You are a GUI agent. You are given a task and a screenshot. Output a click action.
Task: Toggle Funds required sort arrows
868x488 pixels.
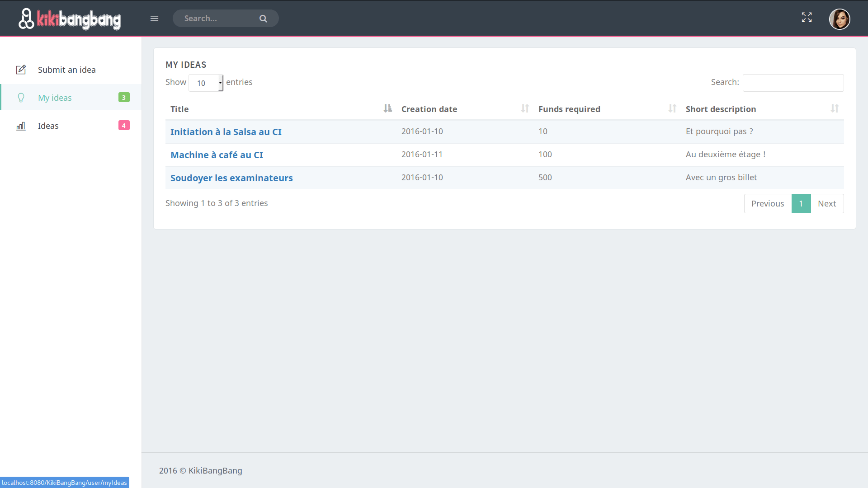[x=672, y=108]
